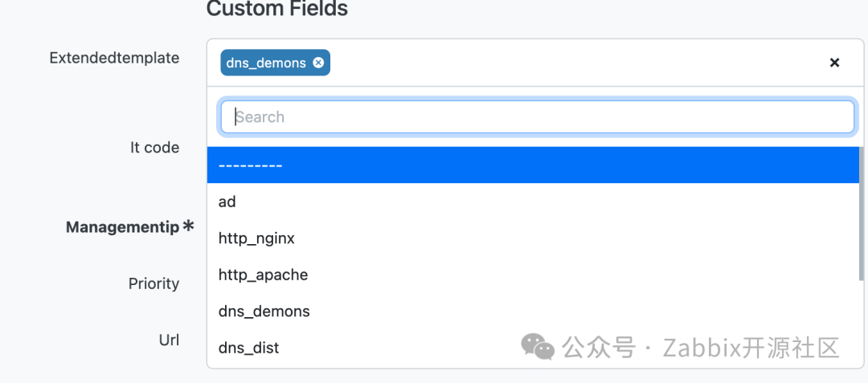The width and height of the screenshot is (868, 383).
Task: Click the Custom Fields heading
Action: tap(277, 10)
